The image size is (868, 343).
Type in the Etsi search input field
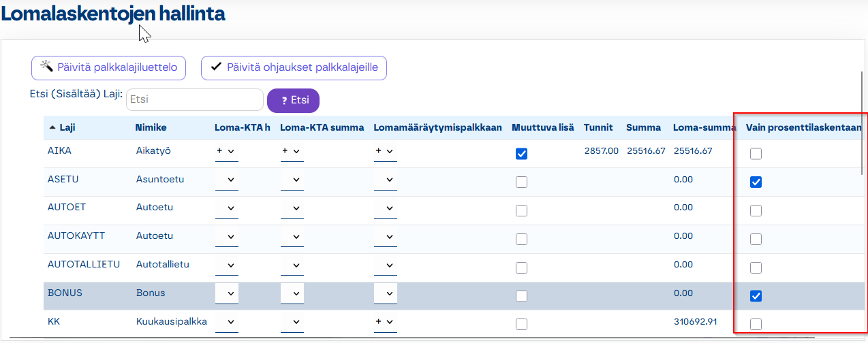click(195, 99)
